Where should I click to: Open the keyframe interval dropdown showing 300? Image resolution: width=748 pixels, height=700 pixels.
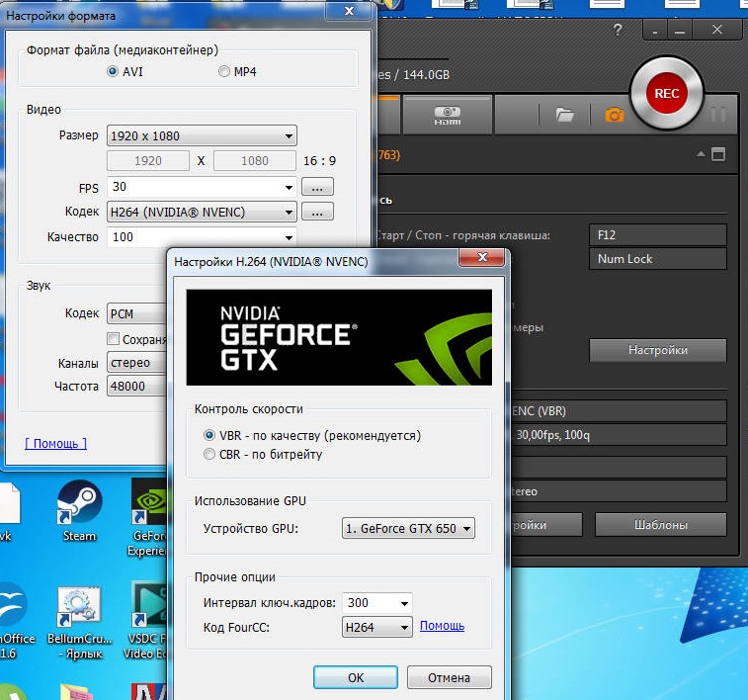pyautogui.click(x=376, y=603)
